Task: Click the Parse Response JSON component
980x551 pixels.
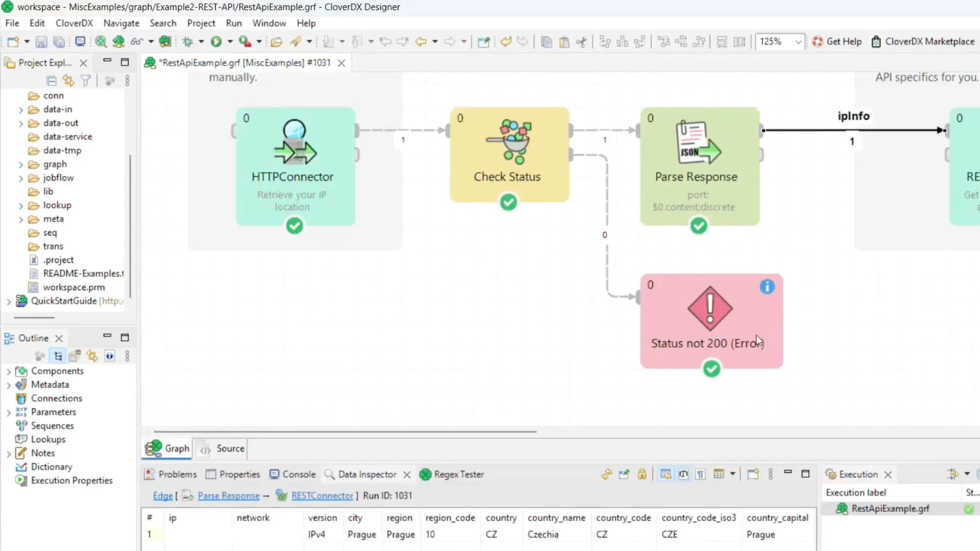Action: (x=700, y=166)
